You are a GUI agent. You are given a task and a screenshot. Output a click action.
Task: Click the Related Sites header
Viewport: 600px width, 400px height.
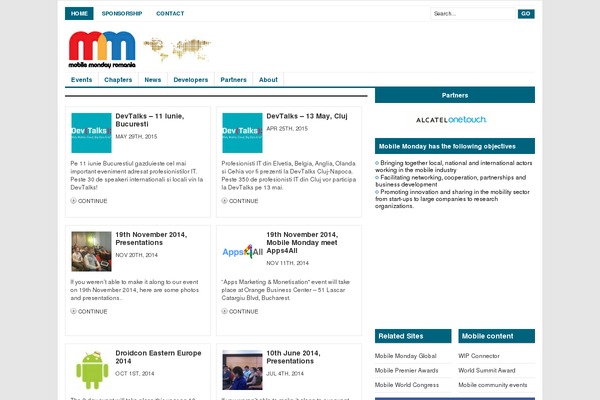[x=413, y=336]
